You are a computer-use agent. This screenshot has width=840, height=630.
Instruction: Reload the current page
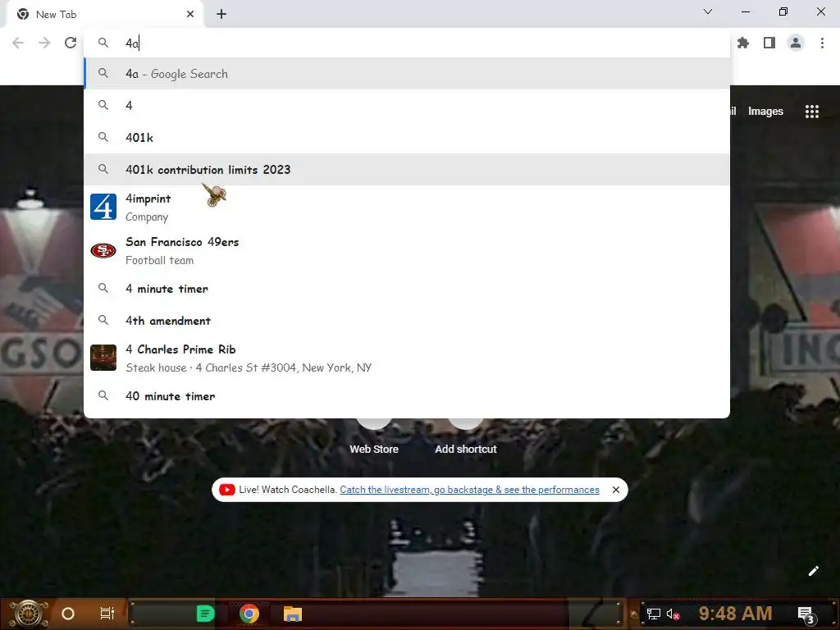tap(71, 43)
